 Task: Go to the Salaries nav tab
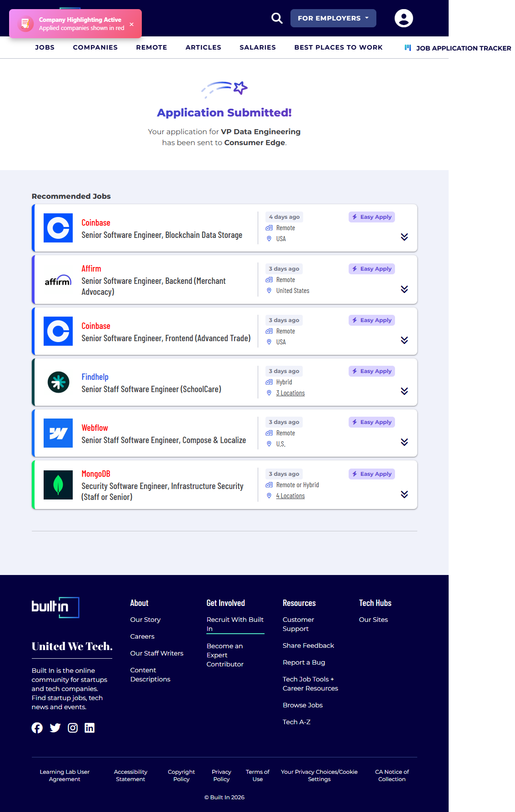click(x=257, y=47)
